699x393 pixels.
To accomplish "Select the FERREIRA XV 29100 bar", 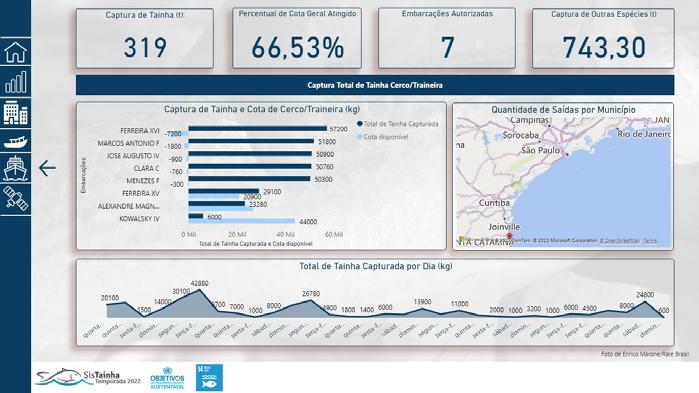I will coord(224,191).
